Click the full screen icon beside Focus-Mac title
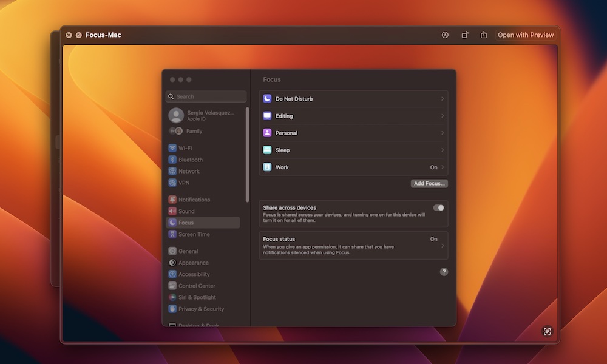Screen dimensions: 607x364 pyautogui.click(x=78, y=35)
